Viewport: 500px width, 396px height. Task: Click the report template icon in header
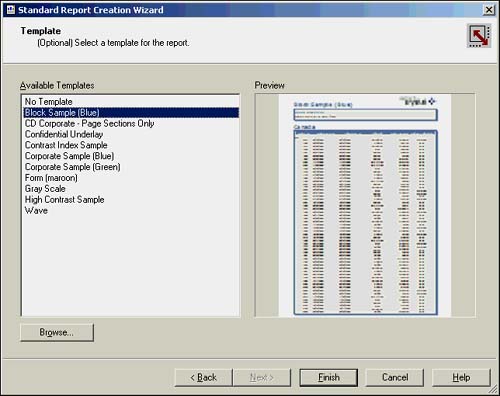point(479,35)
